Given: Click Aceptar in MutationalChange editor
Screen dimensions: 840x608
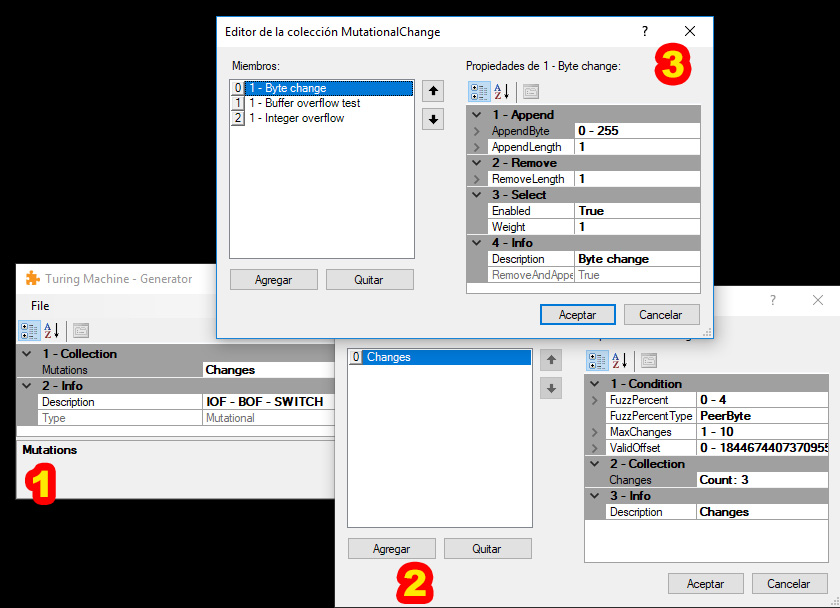Looking at the screenshot, I should 577,314.
